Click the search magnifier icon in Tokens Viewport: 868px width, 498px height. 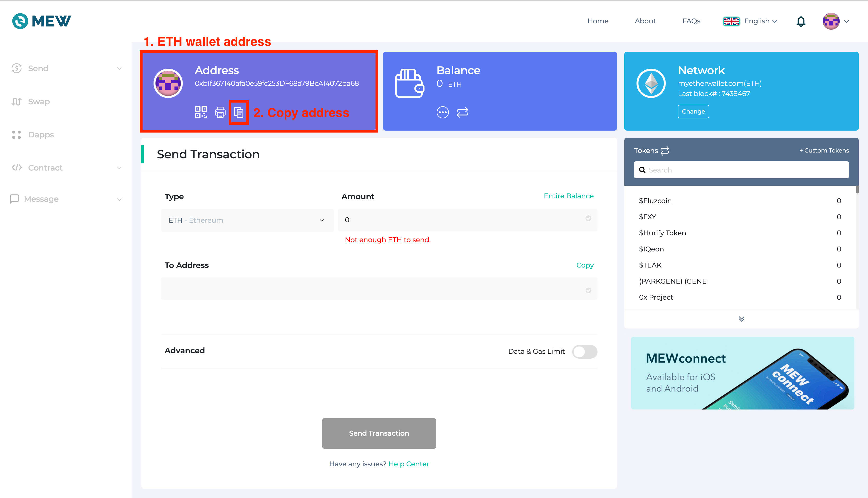click(x=642, y=170)
